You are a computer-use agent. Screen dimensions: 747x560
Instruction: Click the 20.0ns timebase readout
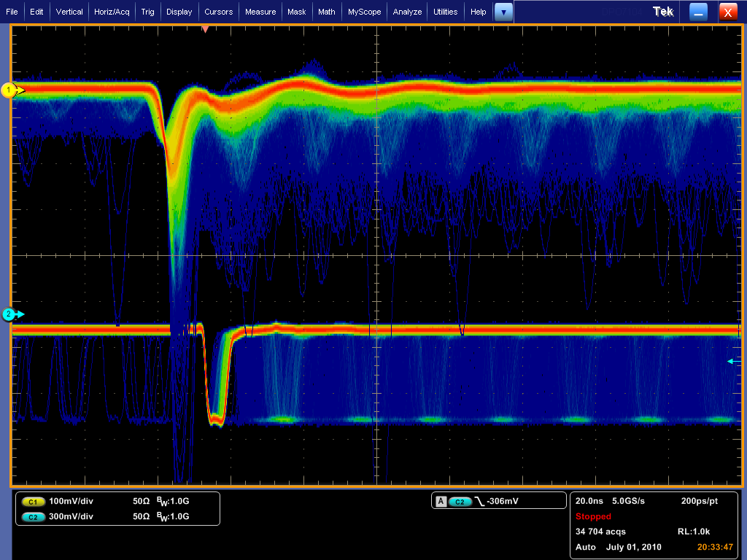[591, 502]
